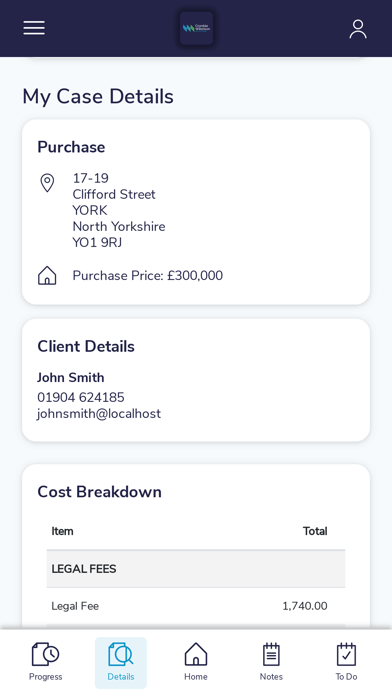Click email johnsmith@localhost
The image size is (392, 696).
click(99, 414)
